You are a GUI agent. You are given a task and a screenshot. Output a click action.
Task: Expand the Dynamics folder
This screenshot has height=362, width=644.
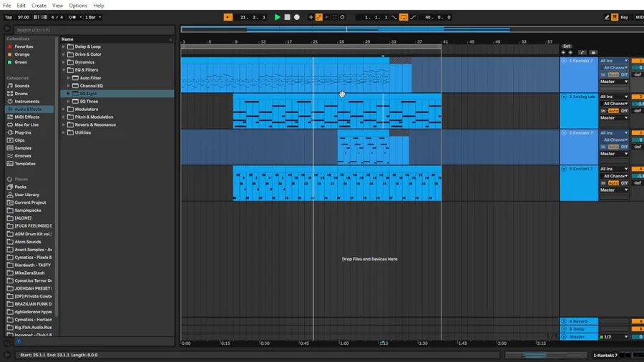pyautogui.click(x=64, y=62)
